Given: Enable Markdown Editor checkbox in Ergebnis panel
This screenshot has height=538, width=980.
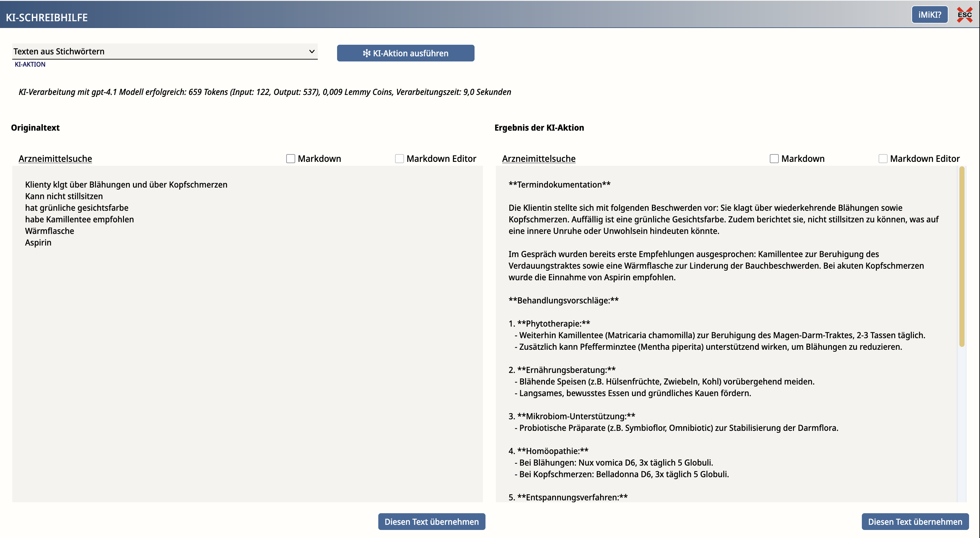Looking at the screenshot, I should [x=883, y=159].
